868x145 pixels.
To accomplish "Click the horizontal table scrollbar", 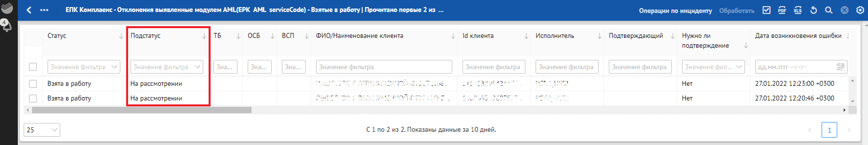I will 142,110.
